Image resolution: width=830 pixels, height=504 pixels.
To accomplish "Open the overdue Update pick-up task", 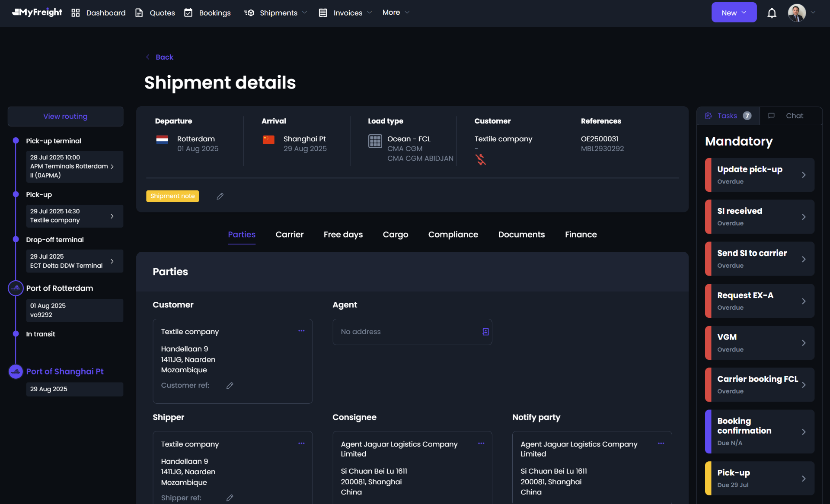I will click(x=759, y=174).
